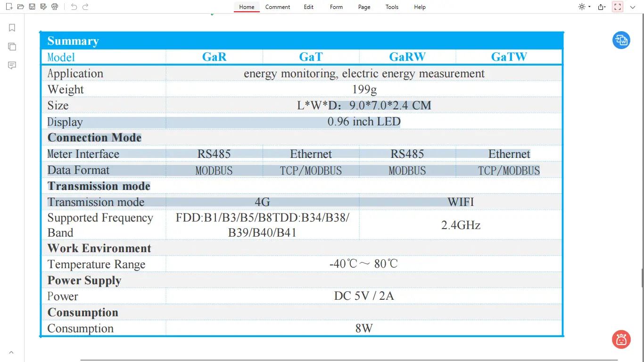The height and width of the screenshot is (362, 644).
Task: Click the vertical scrollbar thumb
Action: [642, 278]
